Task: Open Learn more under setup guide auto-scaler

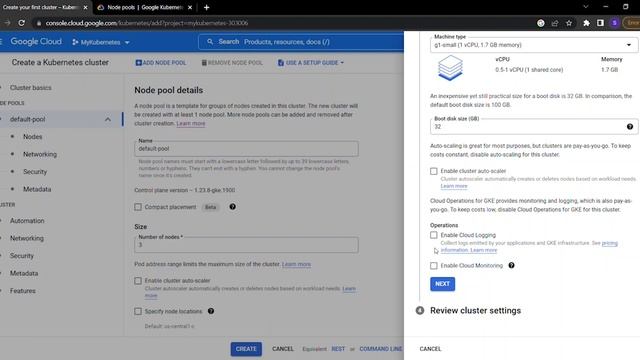Action: (x=454, y=186)
